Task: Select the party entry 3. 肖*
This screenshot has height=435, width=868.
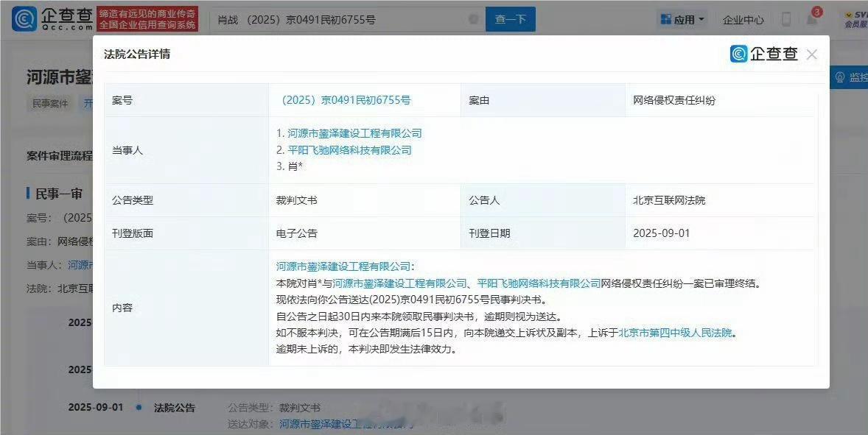Action: pyautogui.click(x=290, y=166)
